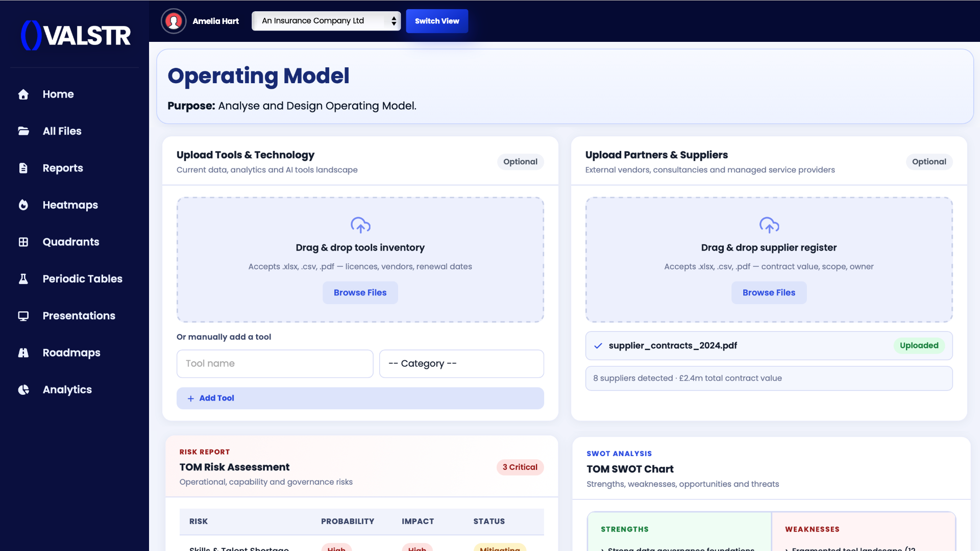Click the STATUS column header
Screen dimensions: 980x551
pos(489,521)
